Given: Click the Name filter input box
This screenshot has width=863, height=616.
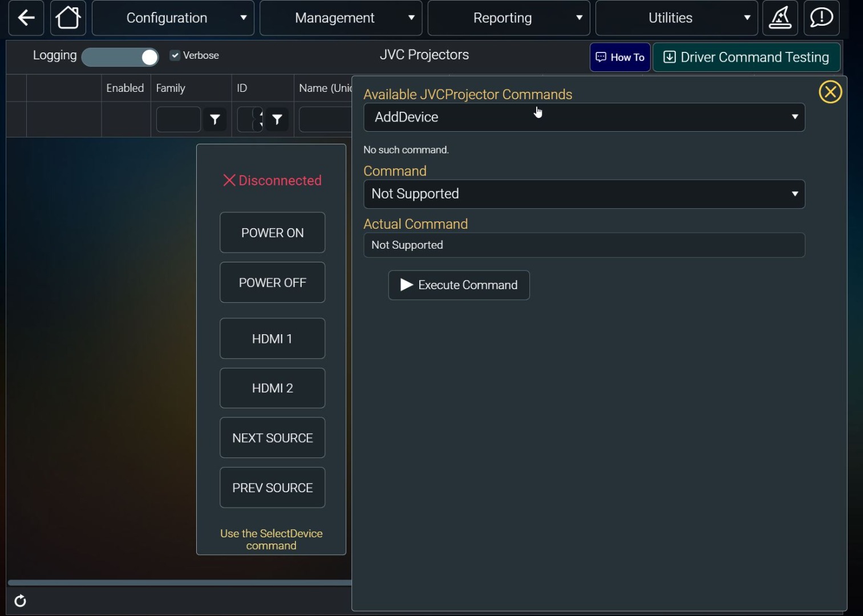Looking at the screenshot, I should coord(325,120).
